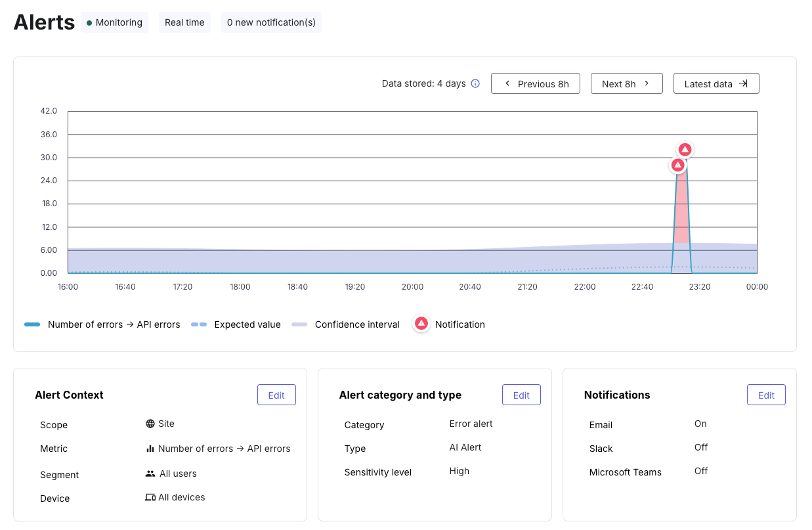Click the bar chart icon beside Metric value

(x=150, y=449)
